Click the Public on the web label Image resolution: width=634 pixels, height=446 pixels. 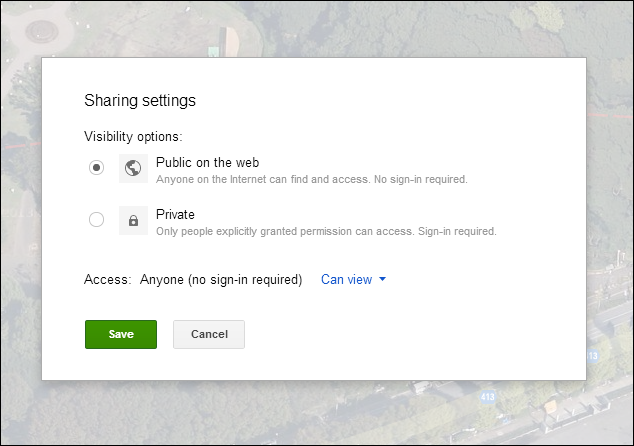(208, 162)
